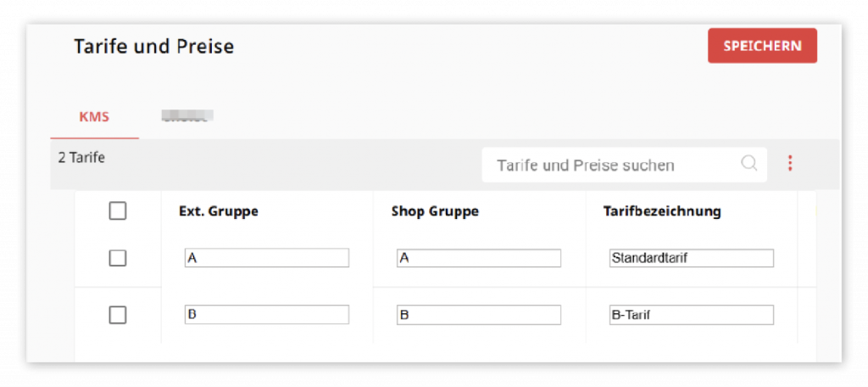The height and width of the screenshot is (387, 868).
Task: Open the blurred tab next to KMS
Action: (187, 116)
